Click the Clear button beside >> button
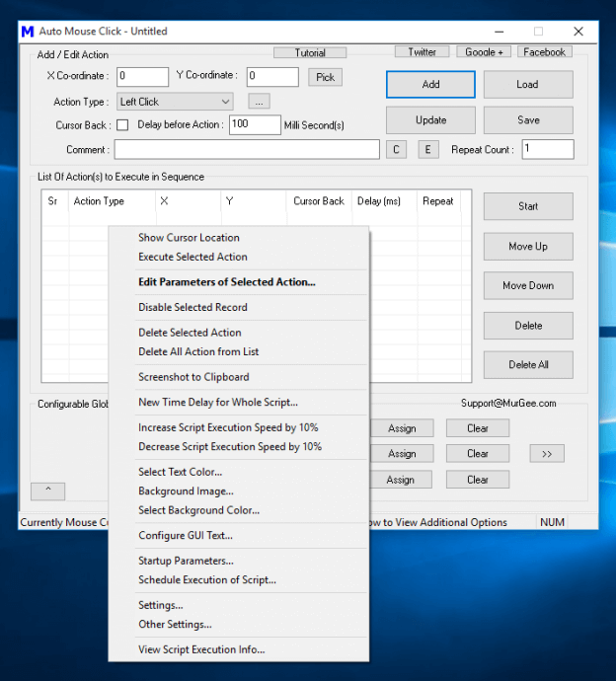616x681 pixels. coord(478,454)
